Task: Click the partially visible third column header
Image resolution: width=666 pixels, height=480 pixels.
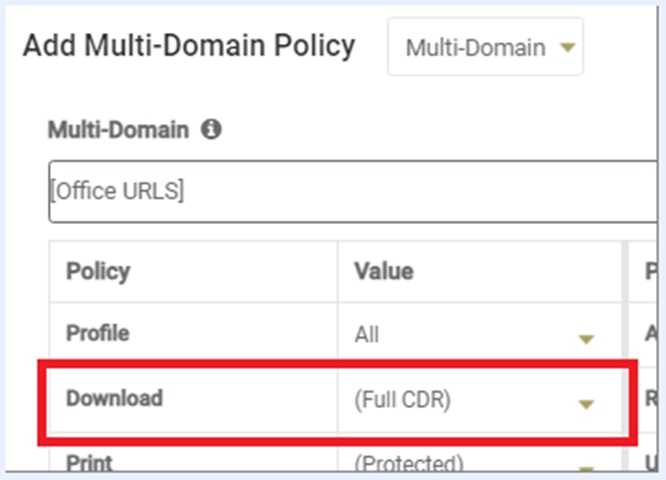Action: (646, 271)
